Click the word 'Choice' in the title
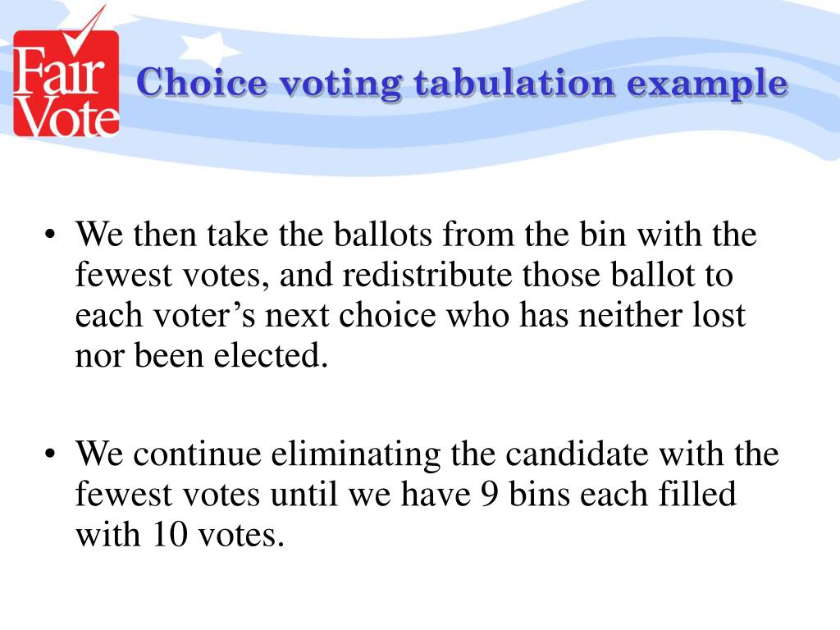Image resolution: width=840 pixels, height=630 pixels. point(202,83)
